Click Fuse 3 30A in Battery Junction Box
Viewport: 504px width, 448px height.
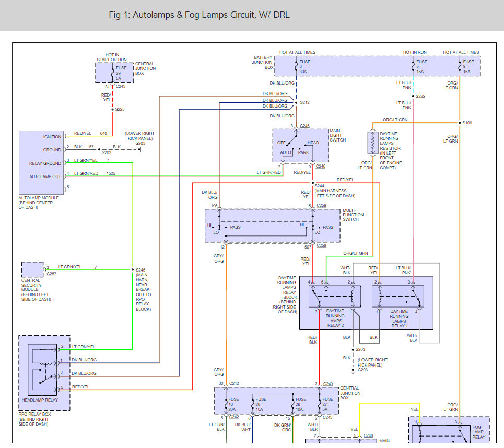tap(296, 66)
